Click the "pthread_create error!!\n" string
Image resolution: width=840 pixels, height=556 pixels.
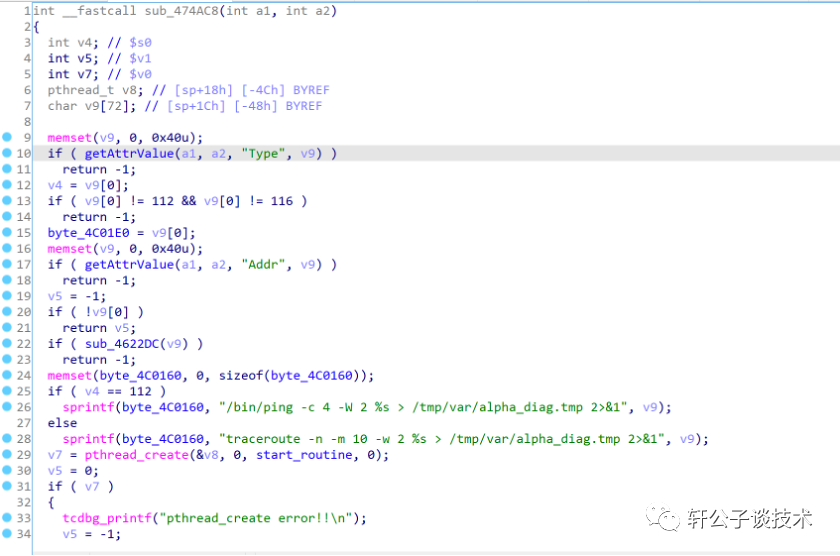pos(262,518)
